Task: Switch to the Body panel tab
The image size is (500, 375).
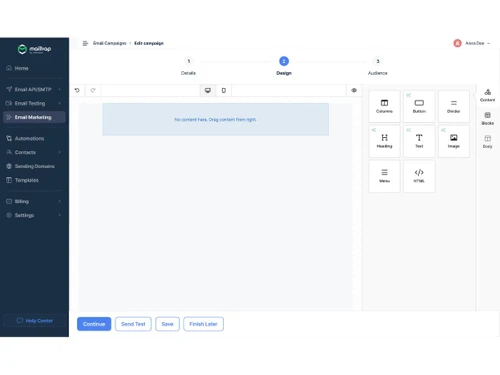Action: (x=487, y=142)
